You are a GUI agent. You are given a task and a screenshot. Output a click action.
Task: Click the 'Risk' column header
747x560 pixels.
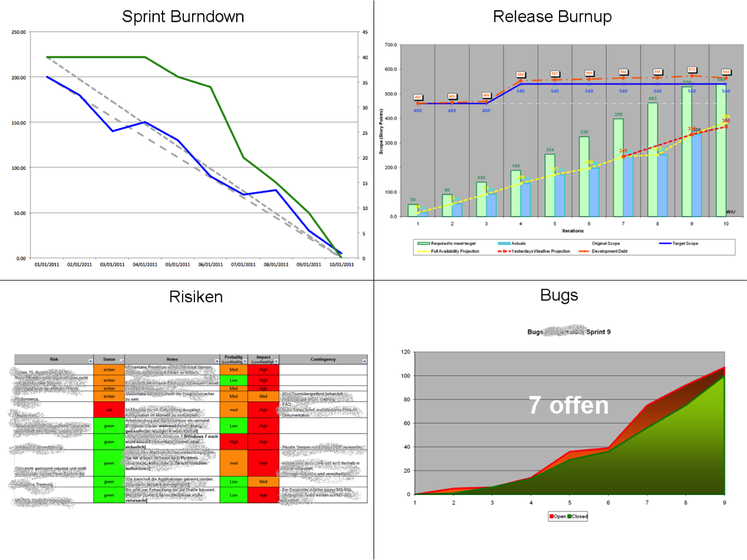54,359
